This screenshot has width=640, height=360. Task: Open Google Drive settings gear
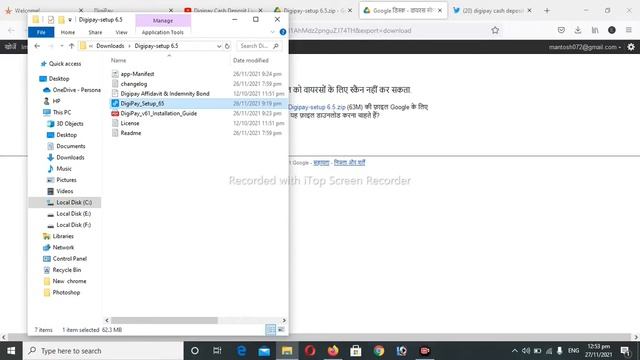pos(631,47)
